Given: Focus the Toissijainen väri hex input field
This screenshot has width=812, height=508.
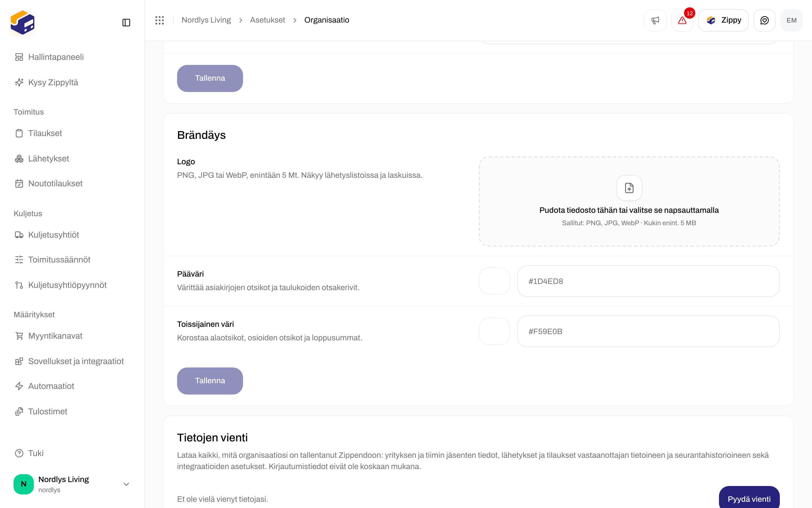Looking at the screenshot, I should tap(648, 331).
